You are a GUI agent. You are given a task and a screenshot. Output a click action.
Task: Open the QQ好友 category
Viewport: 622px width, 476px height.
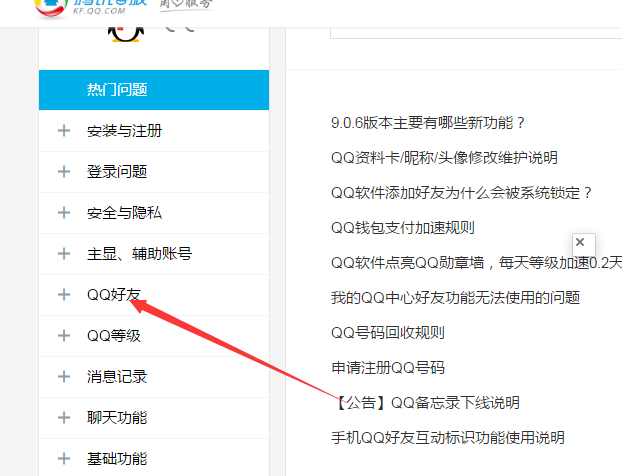tap(114, 295)
